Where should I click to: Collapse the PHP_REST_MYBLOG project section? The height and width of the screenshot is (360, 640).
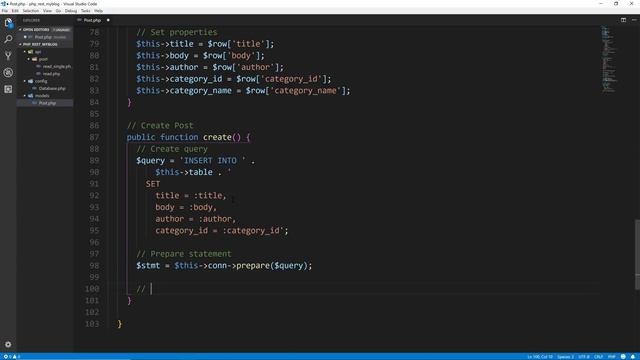pos(20,44)
